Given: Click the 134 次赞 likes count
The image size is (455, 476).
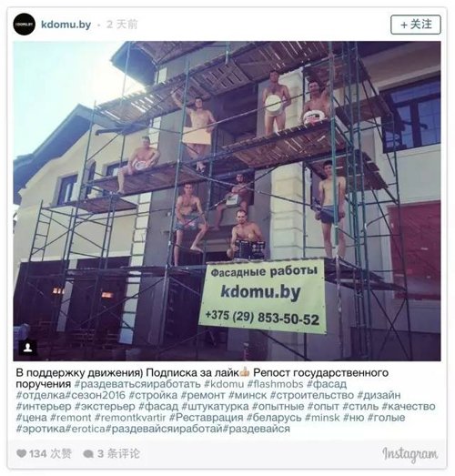Looking at the screenshot, I should pyautogui.click(x=50, y=454).
